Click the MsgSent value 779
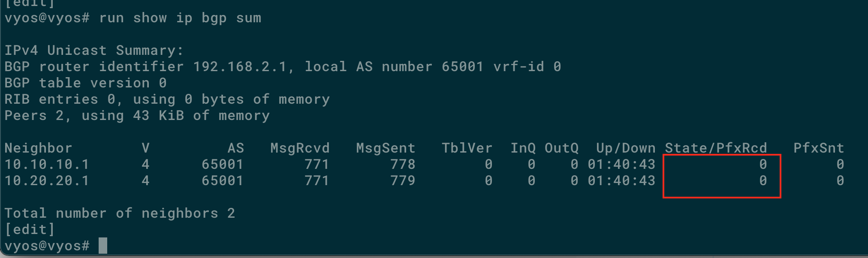868x258 pixels. [403, 180]
